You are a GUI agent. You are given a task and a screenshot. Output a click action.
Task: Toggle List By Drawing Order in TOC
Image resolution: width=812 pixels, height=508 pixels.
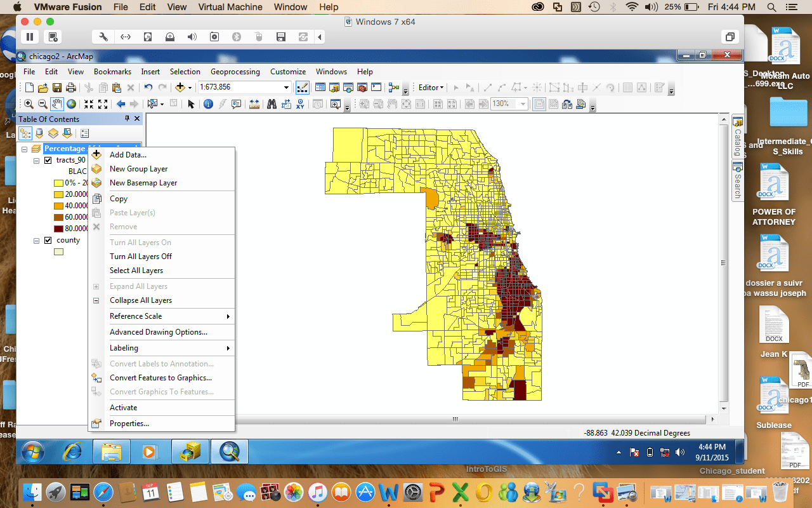pos(25,133)
